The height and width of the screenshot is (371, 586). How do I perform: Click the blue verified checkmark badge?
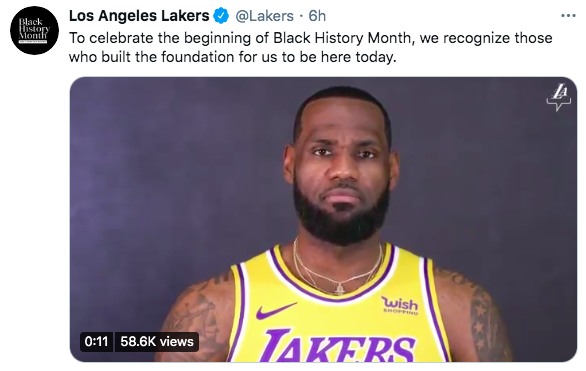(x=221, y=16)
